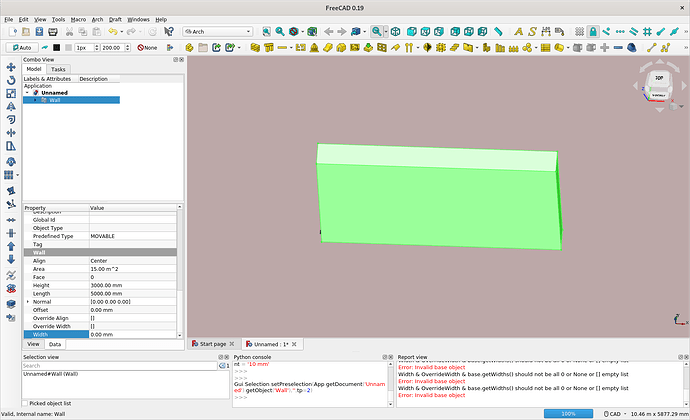Toggle the snap lock button

click(x=593, y=32)
